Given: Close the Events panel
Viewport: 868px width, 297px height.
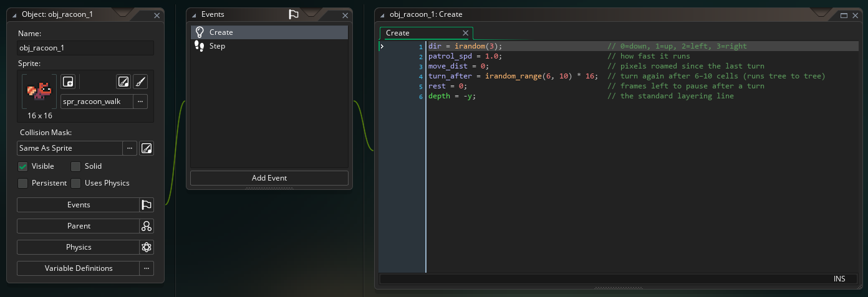Looking at the screenshot, I should (345, 15).
